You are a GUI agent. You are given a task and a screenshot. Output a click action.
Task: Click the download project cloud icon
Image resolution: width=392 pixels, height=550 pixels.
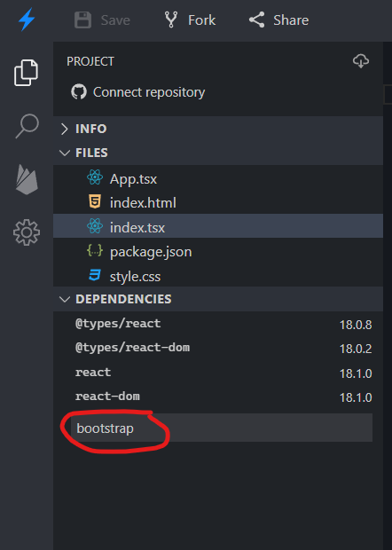[361, 61]
